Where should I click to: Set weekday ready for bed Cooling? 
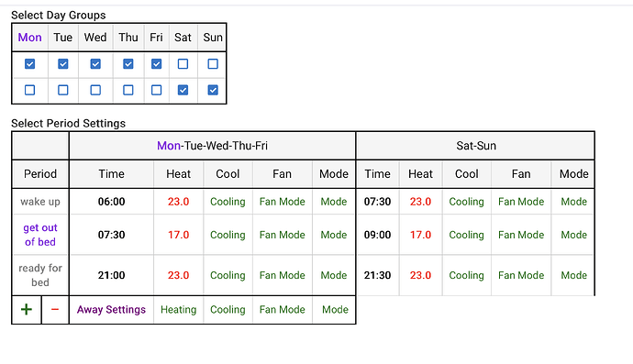228,275
